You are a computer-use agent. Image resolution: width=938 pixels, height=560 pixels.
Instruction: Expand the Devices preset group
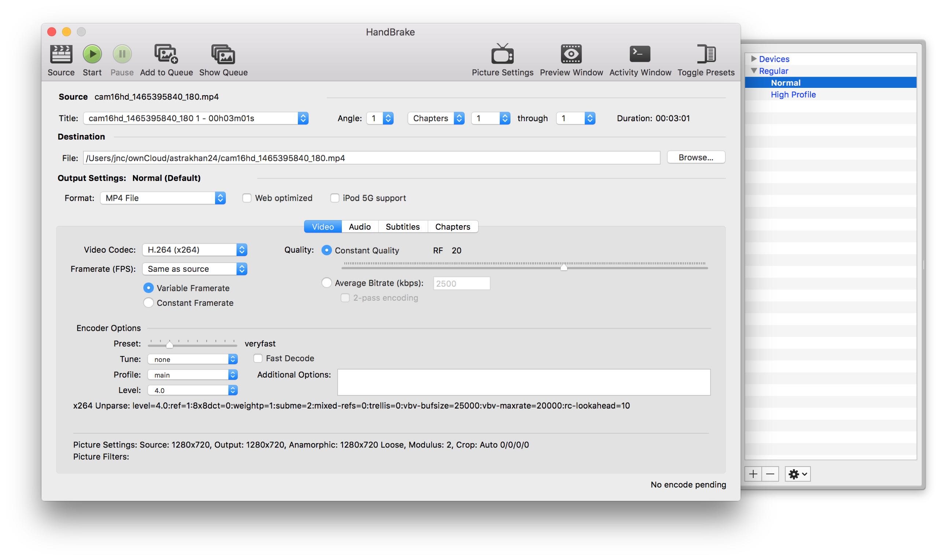(754, 59)
